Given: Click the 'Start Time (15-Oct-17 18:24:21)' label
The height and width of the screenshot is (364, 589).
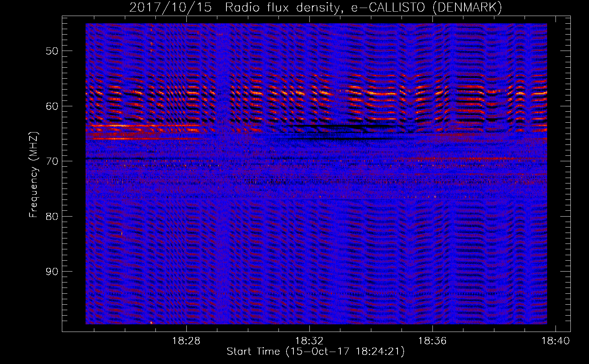Looking at the screenshot, I should tap(316, 352).
